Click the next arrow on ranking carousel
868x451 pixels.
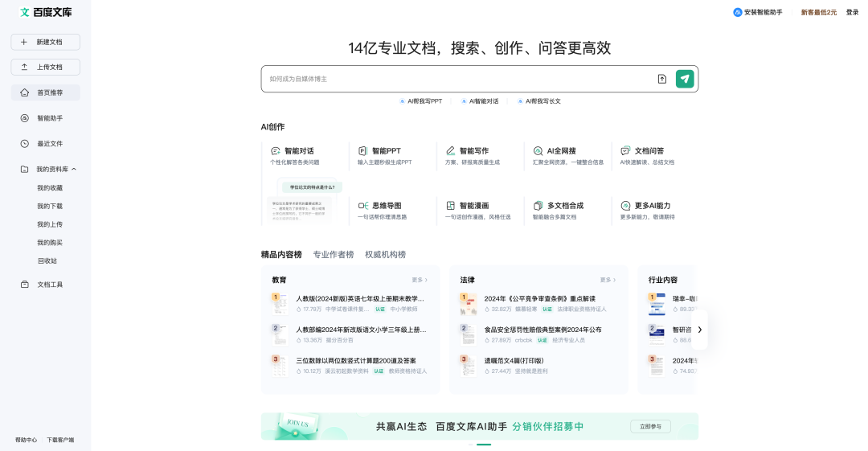tap(700, 330)
